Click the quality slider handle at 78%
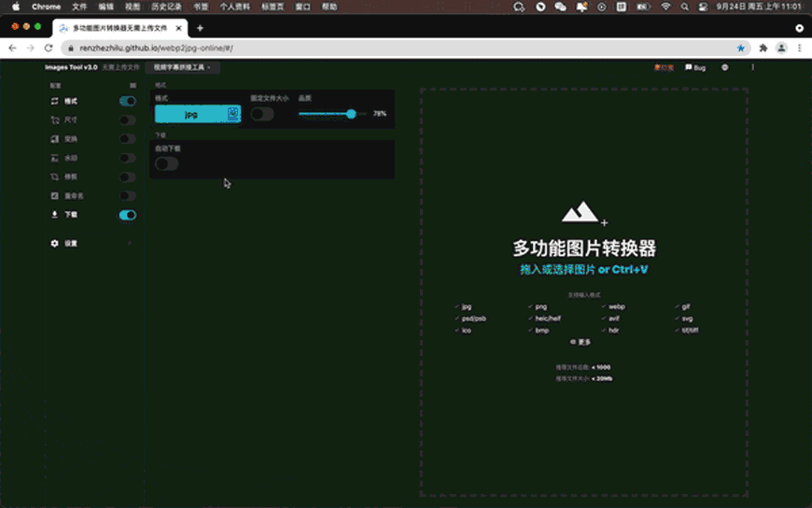Viewport: 812px width, 508px height. coord(352,114)
